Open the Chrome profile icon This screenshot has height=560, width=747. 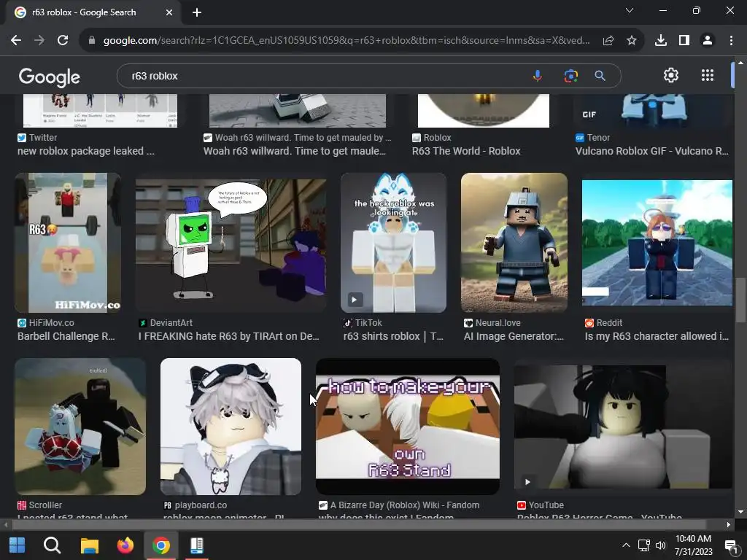click(x=708, y=41)
